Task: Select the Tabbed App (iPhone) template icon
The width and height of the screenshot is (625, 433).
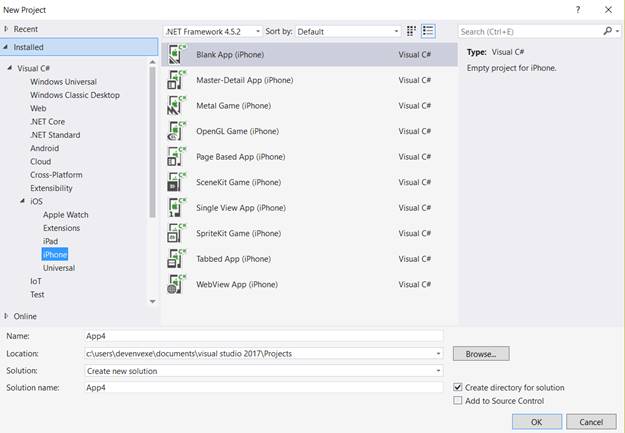Action: point(177,259)
